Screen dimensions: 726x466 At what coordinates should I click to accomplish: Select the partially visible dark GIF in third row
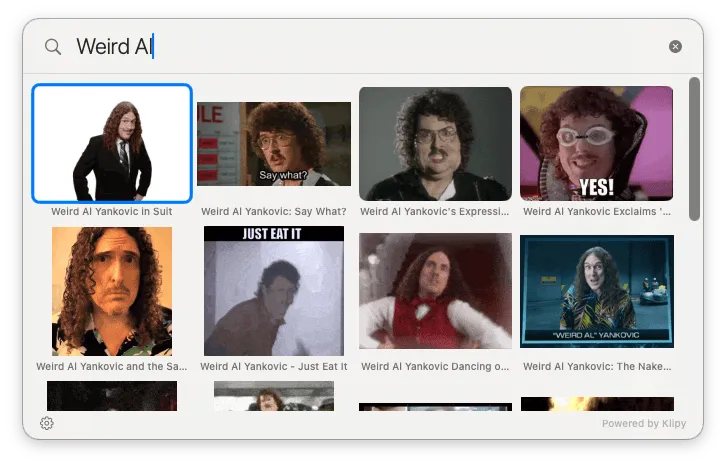(112, 396)
